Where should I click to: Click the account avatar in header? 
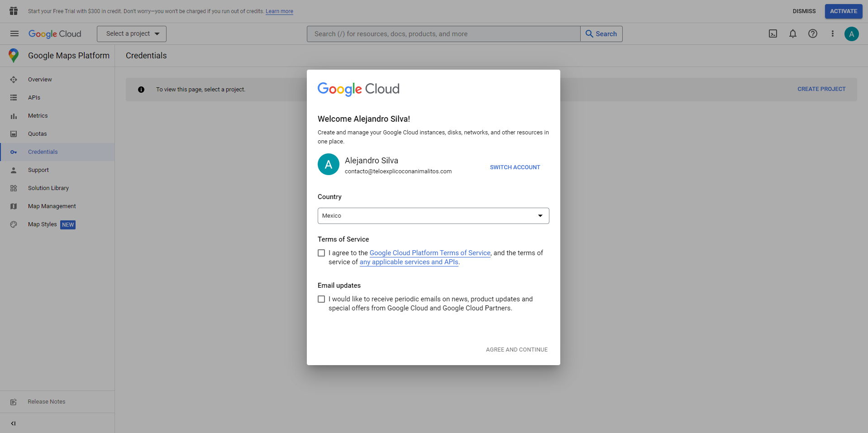(x=851, y=34)
